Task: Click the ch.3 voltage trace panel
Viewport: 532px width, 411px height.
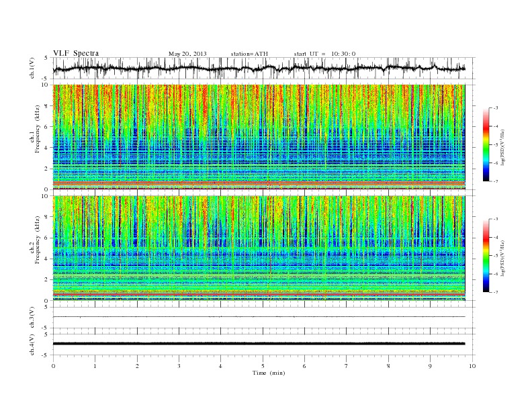Action: 264,317
